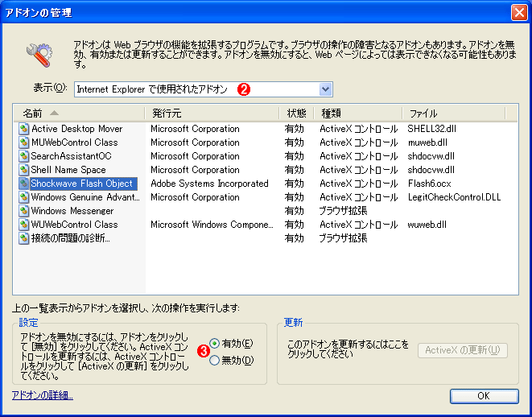The image size is (532, 417).
Task: Select the Windows Genuine Advantage add-on icon
Action: (23, 197)
